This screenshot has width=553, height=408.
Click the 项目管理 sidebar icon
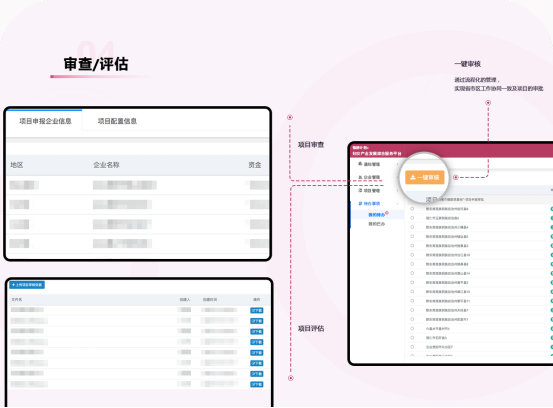pos(360,190)
